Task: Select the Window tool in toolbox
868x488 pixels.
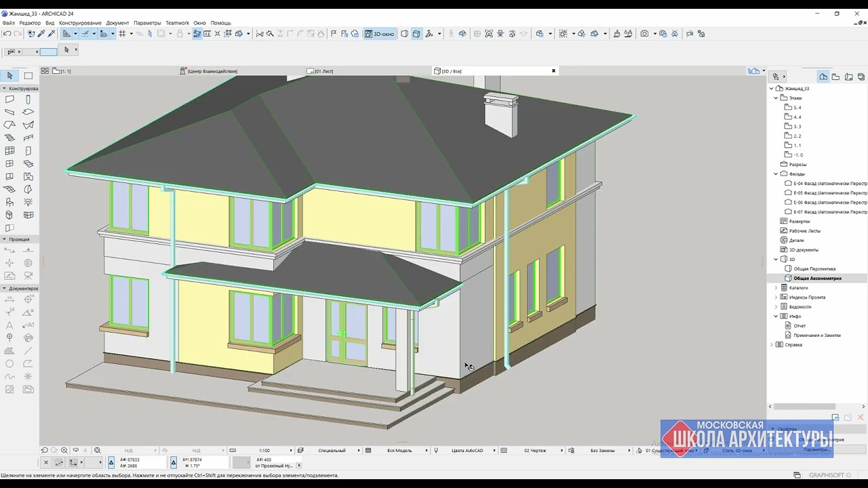Action: [9, 163]
